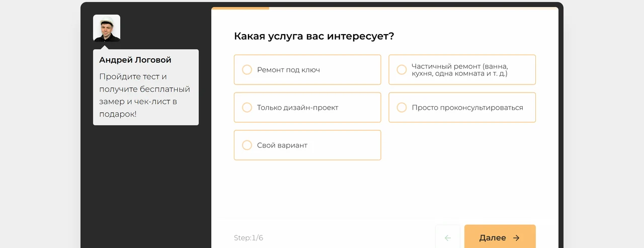This screenshot has height=248, width=644.
Task: Click the 'Только дизайн-проект' option text
Action: pyautogui.click(x=297, y=108)
